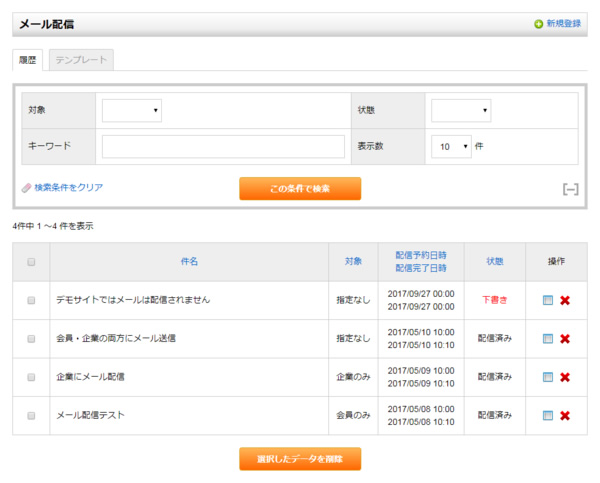Click the subject text デモサイトではメールは配信されません
This screenshot has height=483, width=600.
coord(133,300)
